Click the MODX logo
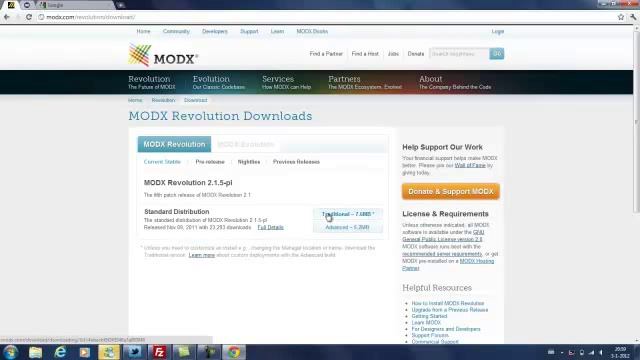 point(163,56)
